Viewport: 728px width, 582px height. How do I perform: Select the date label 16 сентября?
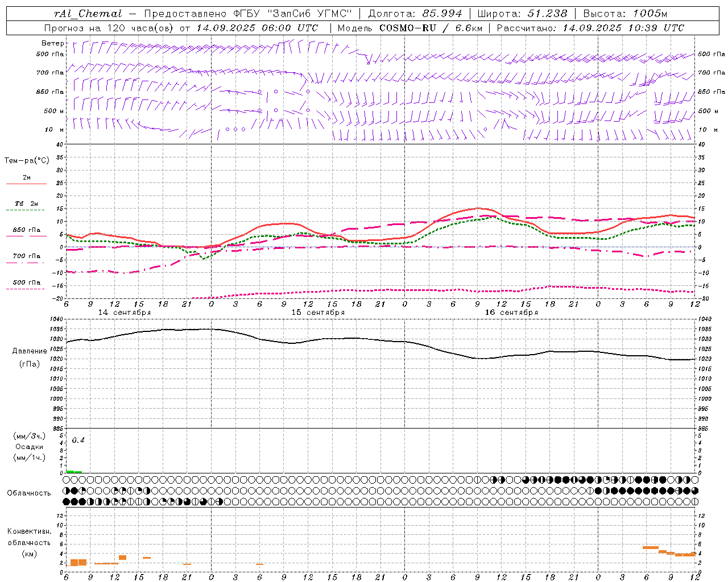pyautogui.click(x=511, y=313)
